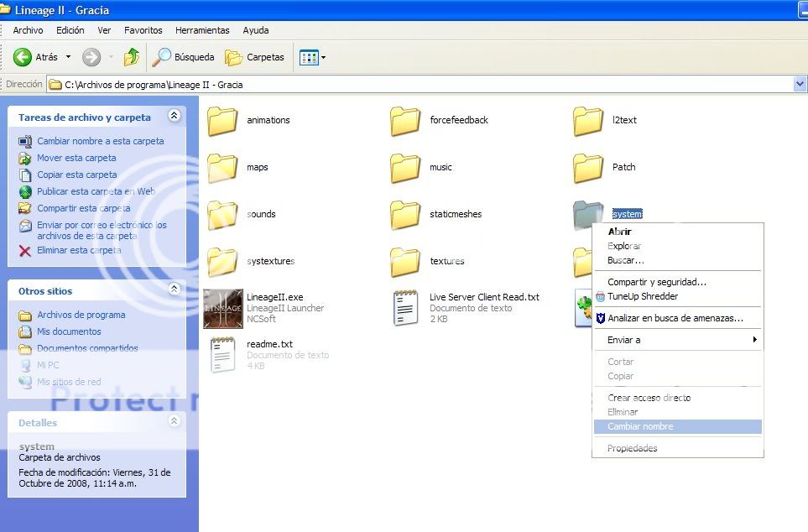
Task: Choose TuneUp Shredder menu entry
Action: pos(678,296)
